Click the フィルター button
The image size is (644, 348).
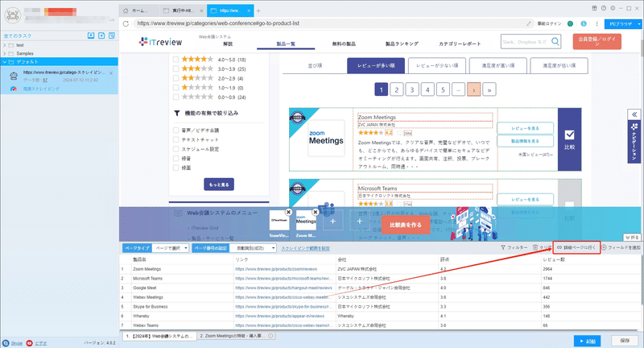(x=514, y=247)
